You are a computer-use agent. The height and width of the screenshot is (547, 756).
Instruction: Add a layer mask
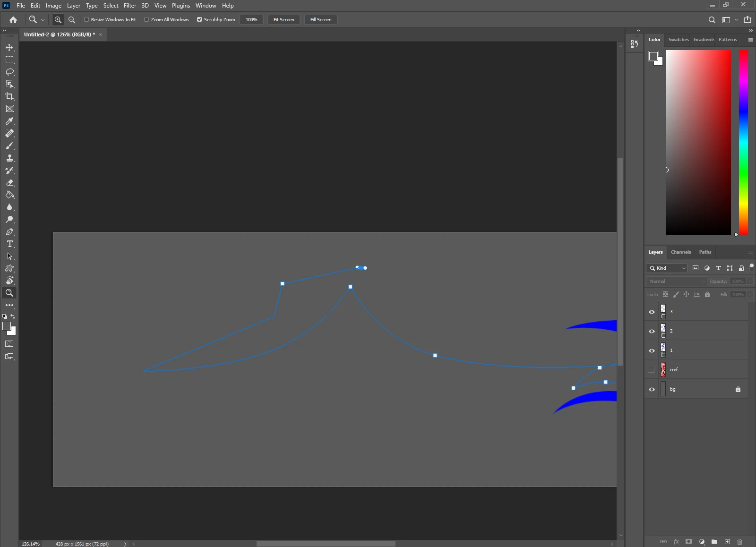pos(689,541)
